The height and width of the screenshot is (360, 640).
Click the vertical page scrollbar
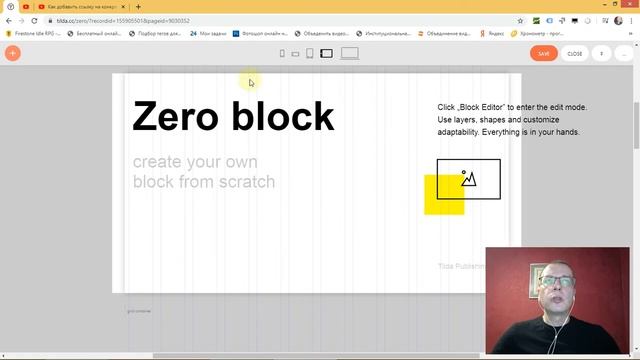click(x=636, y=125)
